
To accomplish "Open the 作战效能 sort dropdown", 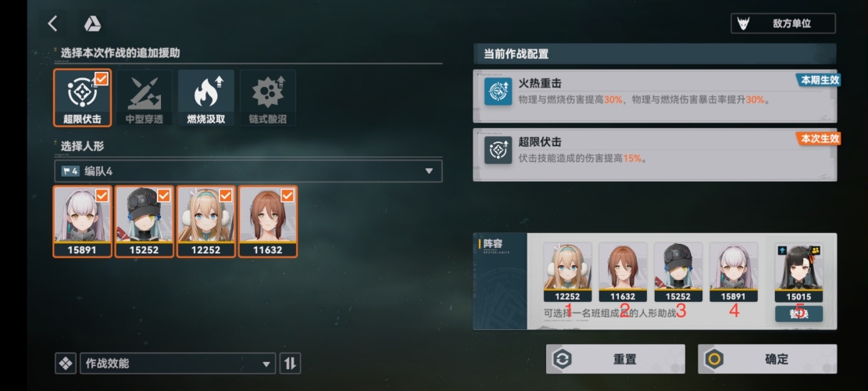I will [177, 364].
